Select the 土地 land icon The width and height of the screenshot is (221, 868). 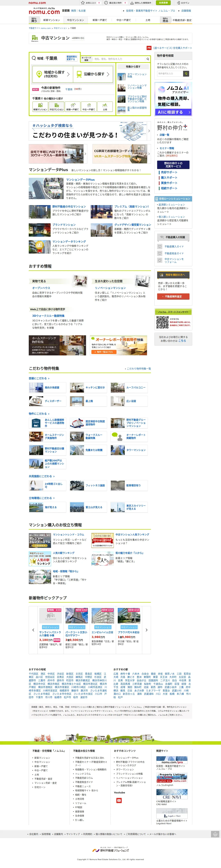(105, 107)
